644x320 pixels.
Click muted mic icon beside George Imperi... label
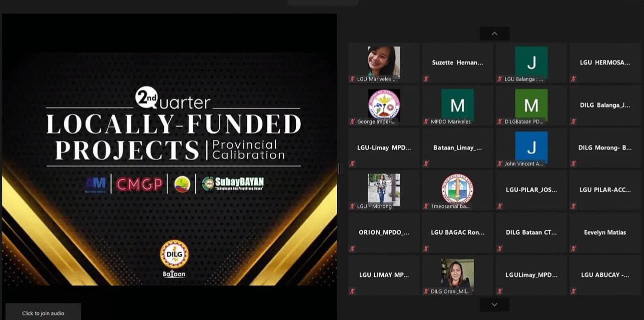pos(353,121)
